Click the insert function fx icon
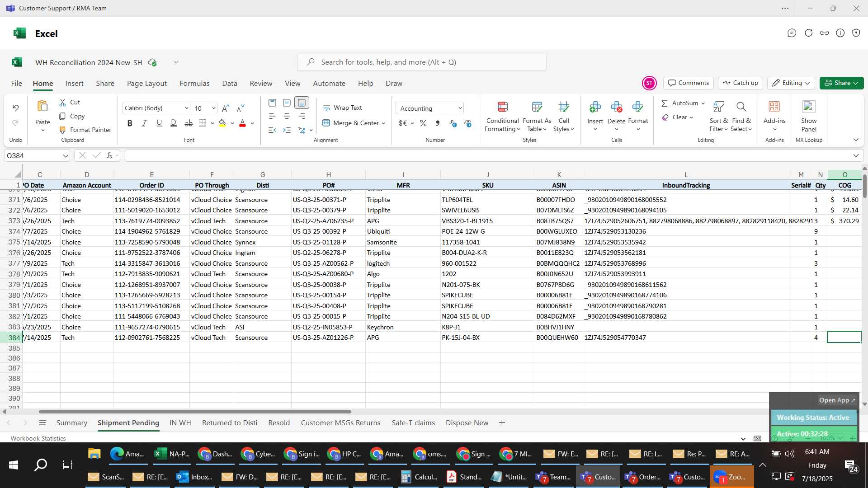This screenshot has width=868, height=488. coord(109,155)
